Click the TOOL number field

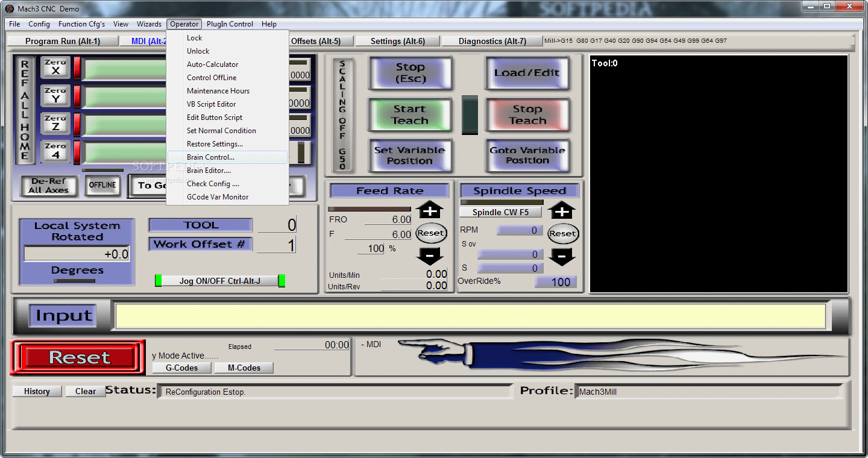pos(277,225)
